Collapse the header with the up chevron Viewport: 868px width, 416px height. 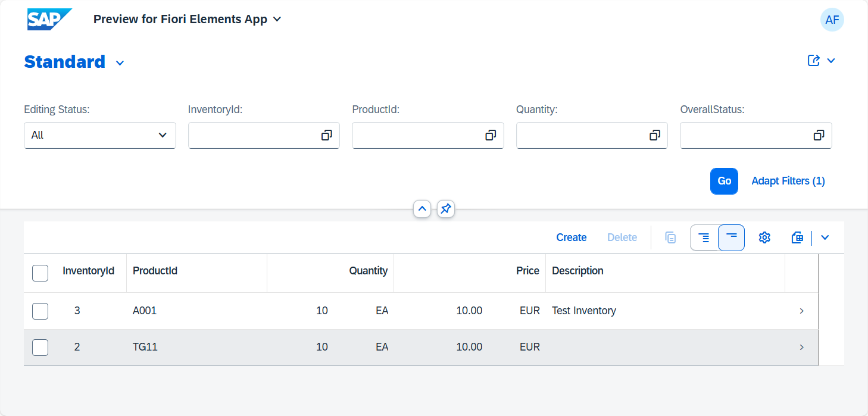[x=422, y=209]
